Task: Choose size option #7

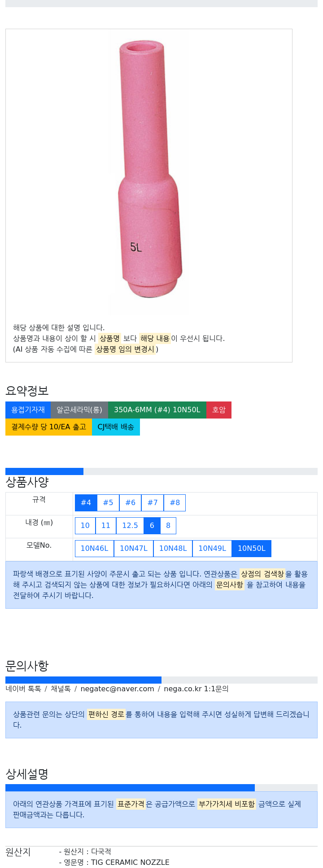Action: (x=153, y=503)
